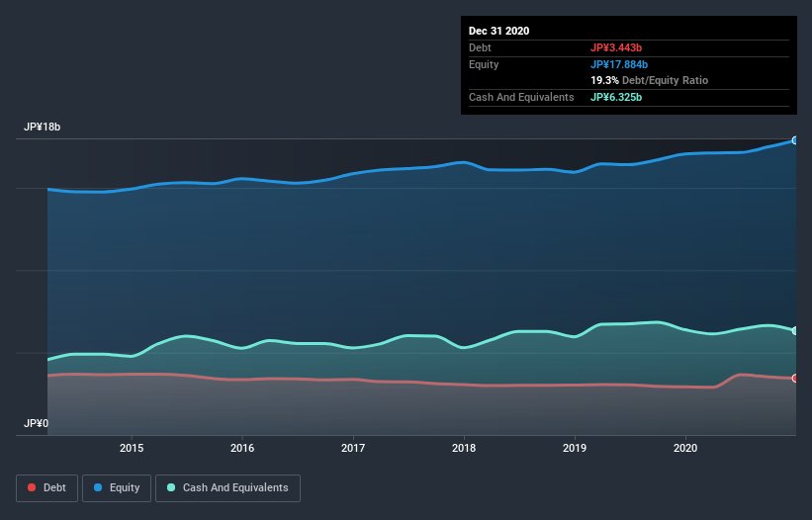This screenshot has height=520, width=812.
Task: Click the Cash And Equivalents end-of-line marker
Action: [795, 330]
